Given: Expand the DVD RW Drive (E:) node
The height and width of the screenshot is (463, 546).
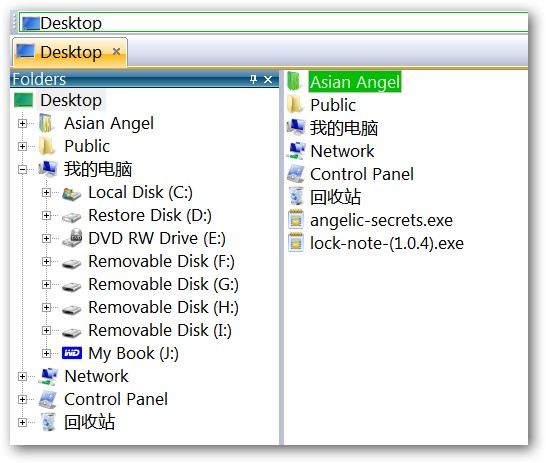Looking at the screenshot, I should [46, 238].
